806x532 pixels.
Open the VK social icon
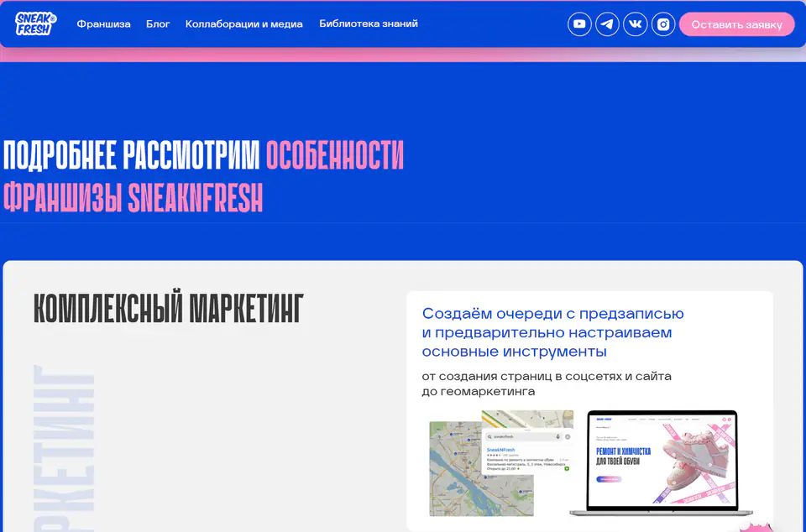636,24
